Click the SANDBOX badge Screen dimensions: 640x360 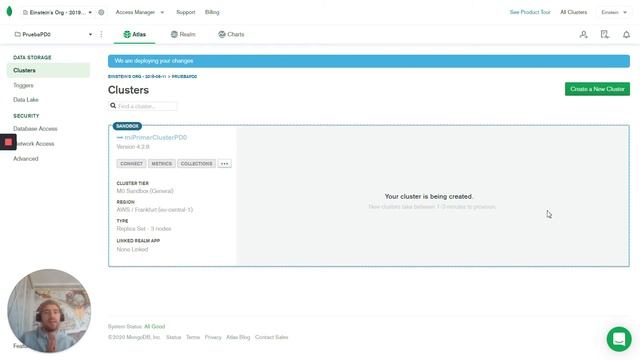click(x=127, y=126)
